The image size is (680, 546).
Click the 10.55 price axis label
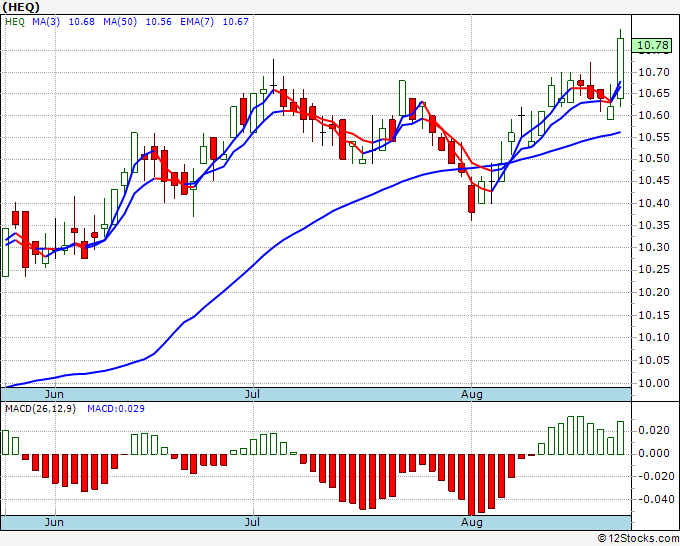654,137
